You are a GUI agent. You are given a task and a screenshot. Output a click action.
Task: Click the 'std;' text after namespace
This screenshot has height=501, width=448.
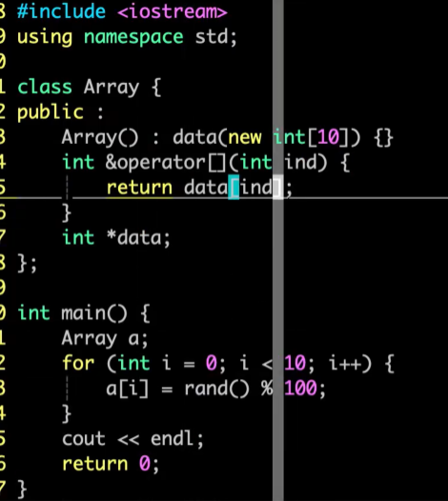tap(216, 37)
